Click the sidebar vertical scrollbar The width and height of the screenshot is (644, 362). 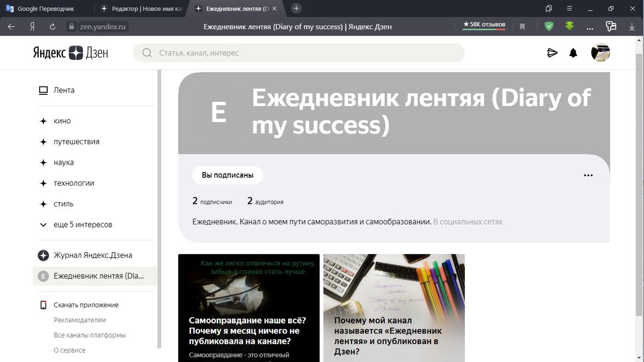point(159,209)
